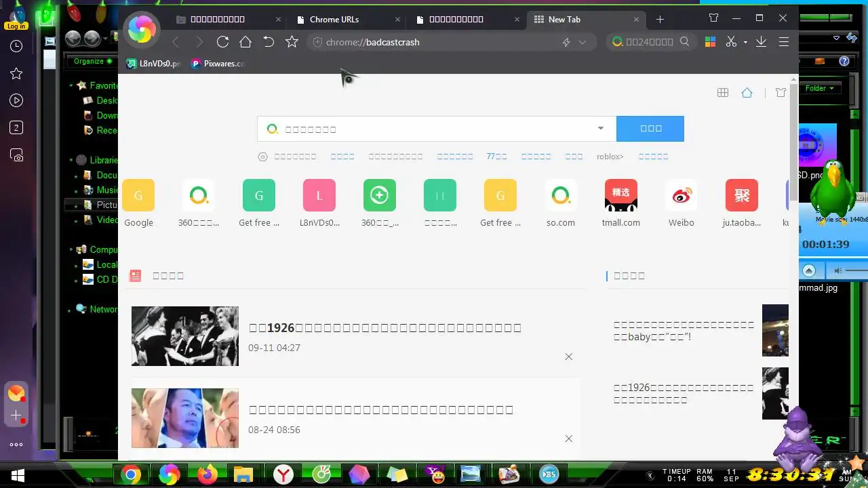Open the 1926 news headline dated 09-11
The width and height of the screenshot is (868, 488).
click(x=385, y=328)
